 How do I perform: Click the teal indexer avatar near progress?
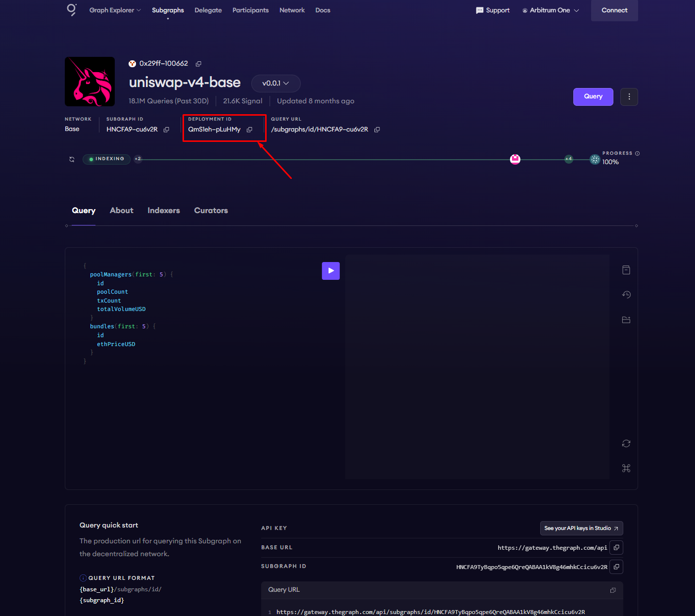coord(595,159)
